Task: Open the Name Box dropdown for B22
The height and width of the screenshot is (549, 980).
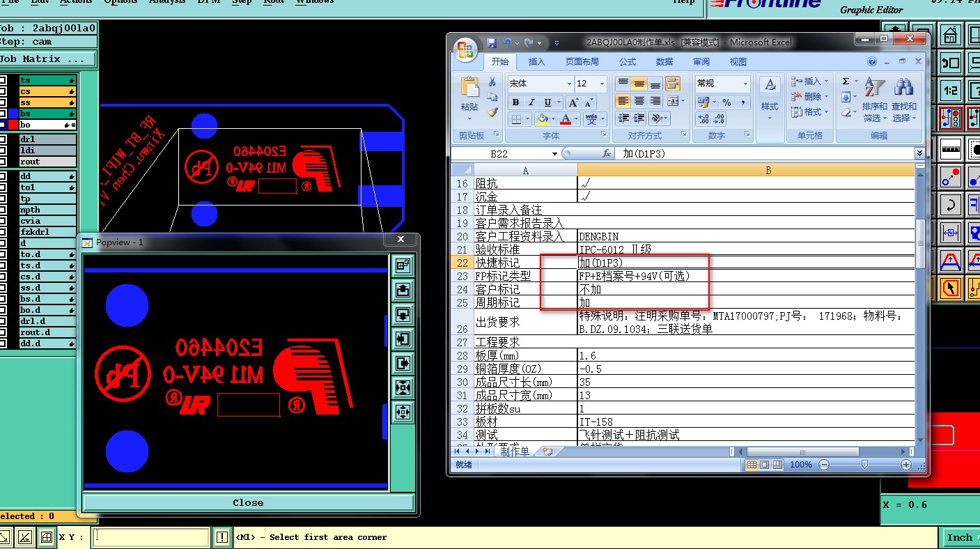Action: pyautogui.click(x=554, y=153)
